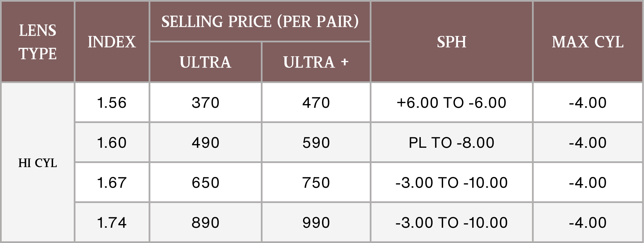The width and height of the screenshot is (644, 243).
Task: Click the LENS TYPE column header
Action: pyautogui.click(x=38, y=42)
